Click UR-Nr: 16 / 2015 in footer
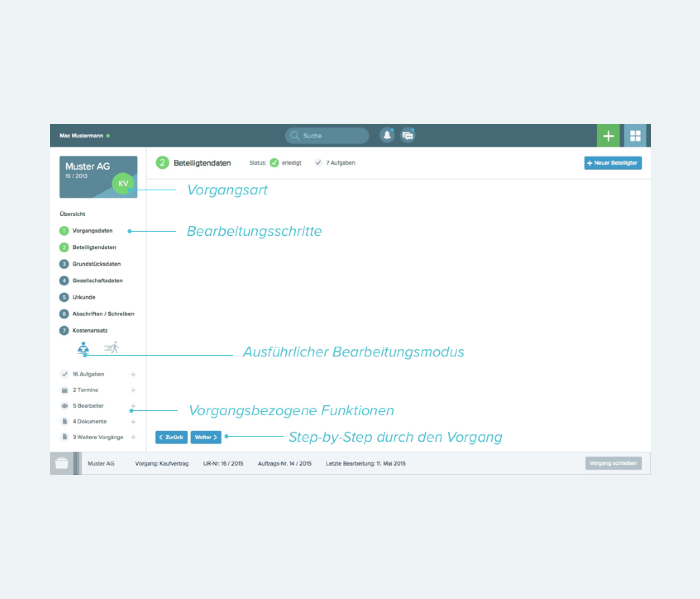Screen dimensions: 700x599 click(223, 463)
